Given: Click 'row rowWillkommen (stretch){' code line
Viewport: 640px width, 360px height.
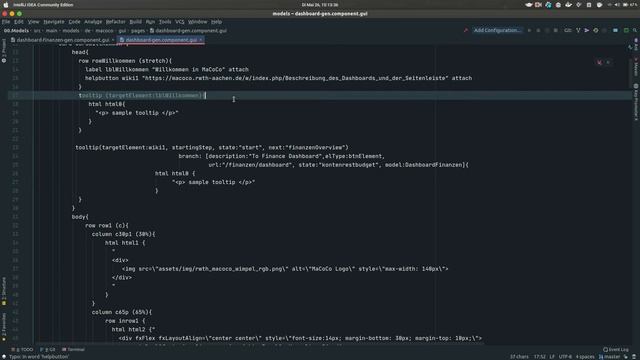Looking at the screenshot, I should coord(125,61).
